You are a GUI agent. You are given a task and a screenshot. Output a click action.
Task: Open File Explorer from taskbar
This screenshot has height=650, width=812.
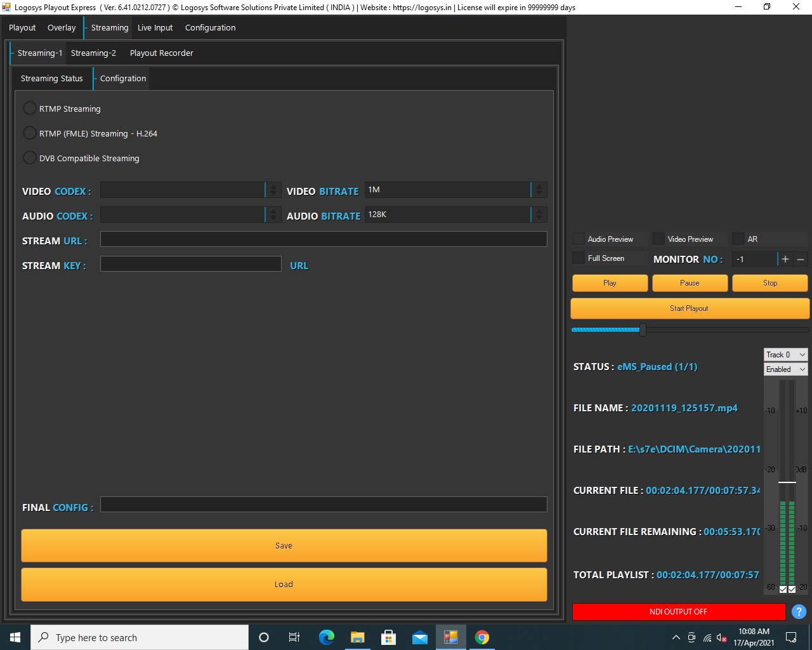(x=357, y=637)
